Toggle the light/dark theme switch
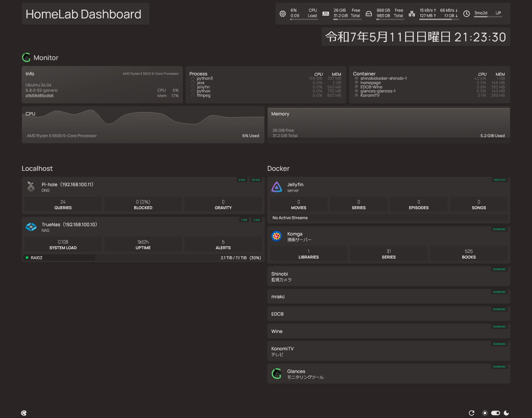 (496, 413)
